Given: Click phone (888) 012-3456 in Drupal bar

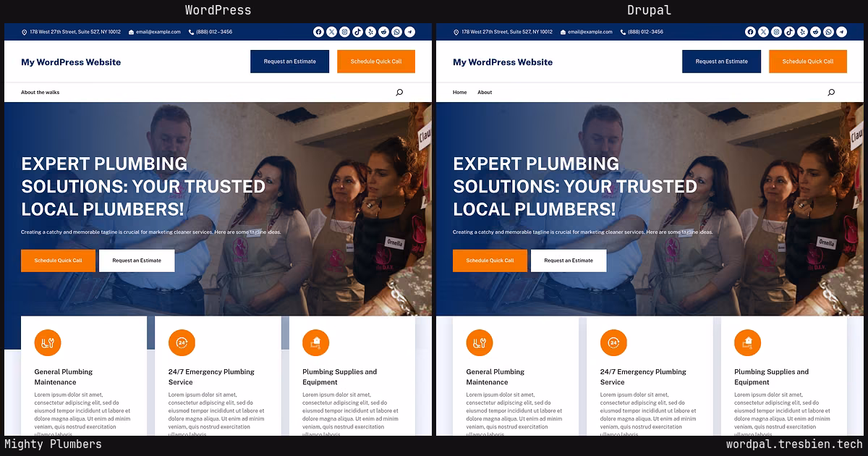Looking at the screenshot, I should (x=646, y=32).
